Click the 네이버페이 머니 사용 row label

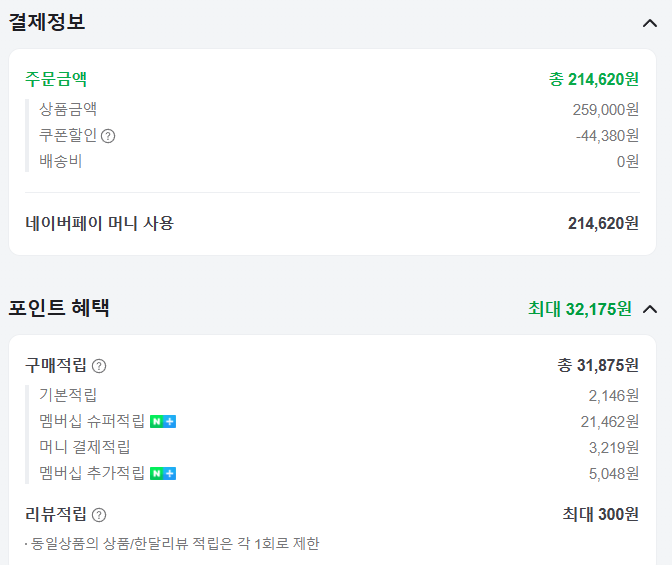(99, 223)
